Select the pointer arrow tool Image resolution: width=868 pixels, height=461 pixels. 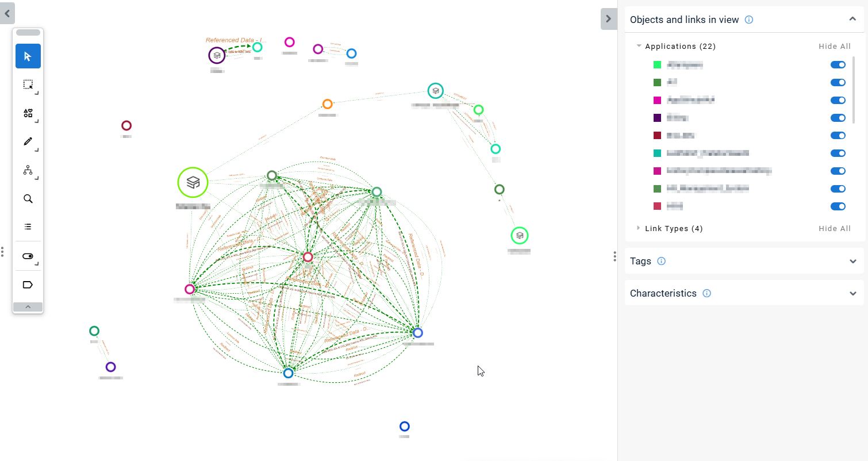(x=28, y=56)
